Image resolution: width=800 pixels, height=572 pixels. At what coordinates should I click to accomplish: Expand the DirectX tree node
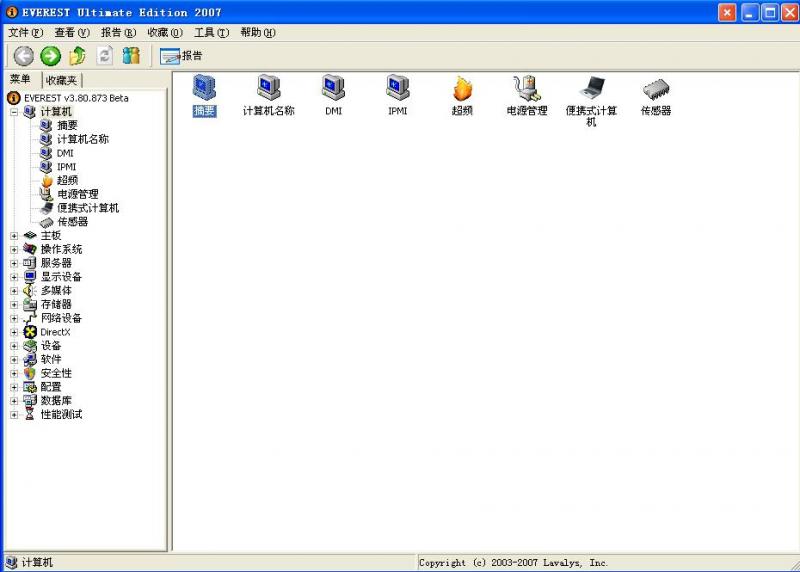(14, 332)
